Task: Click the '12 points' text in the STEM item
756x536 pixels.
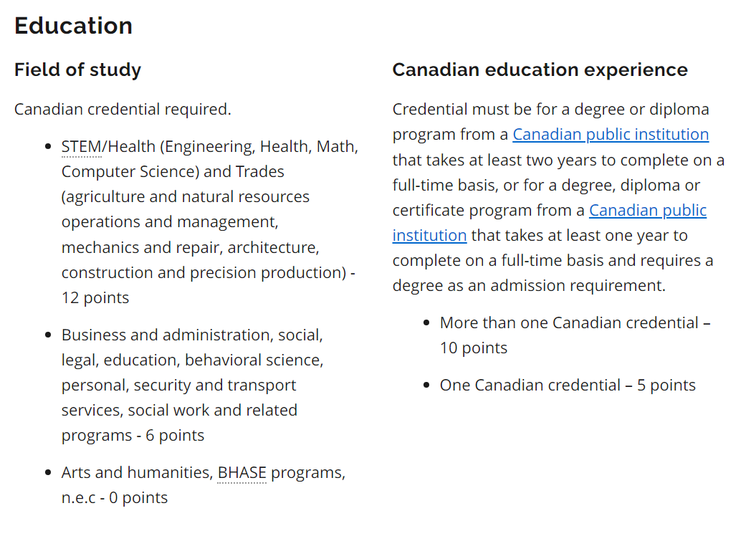Action: click(x=95, y=298)
